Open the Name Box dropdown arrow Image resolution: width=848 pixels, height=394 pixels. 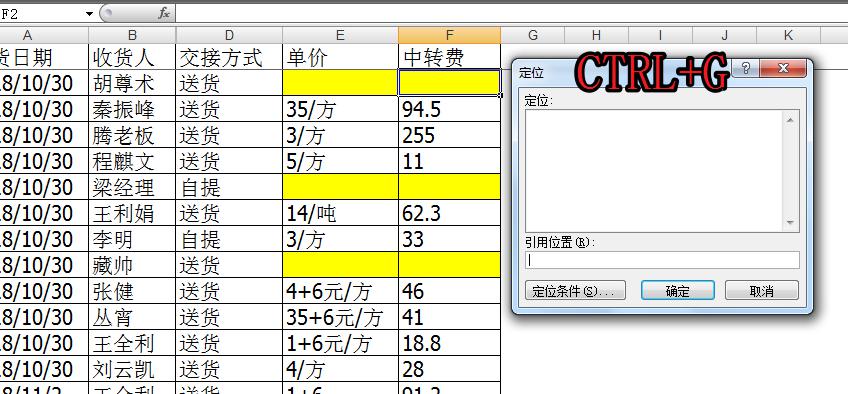point(89,14)
